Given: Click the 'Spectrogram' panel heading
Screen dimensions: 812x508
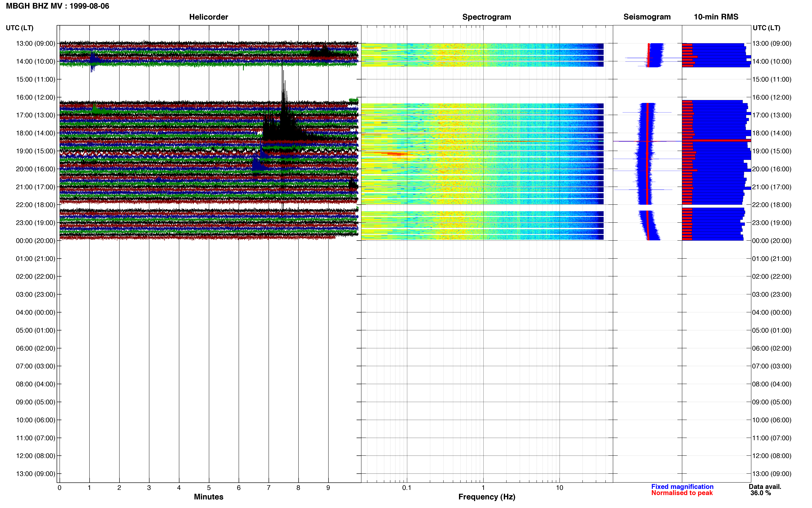Looking at the screenshot, I should [487, 17].
